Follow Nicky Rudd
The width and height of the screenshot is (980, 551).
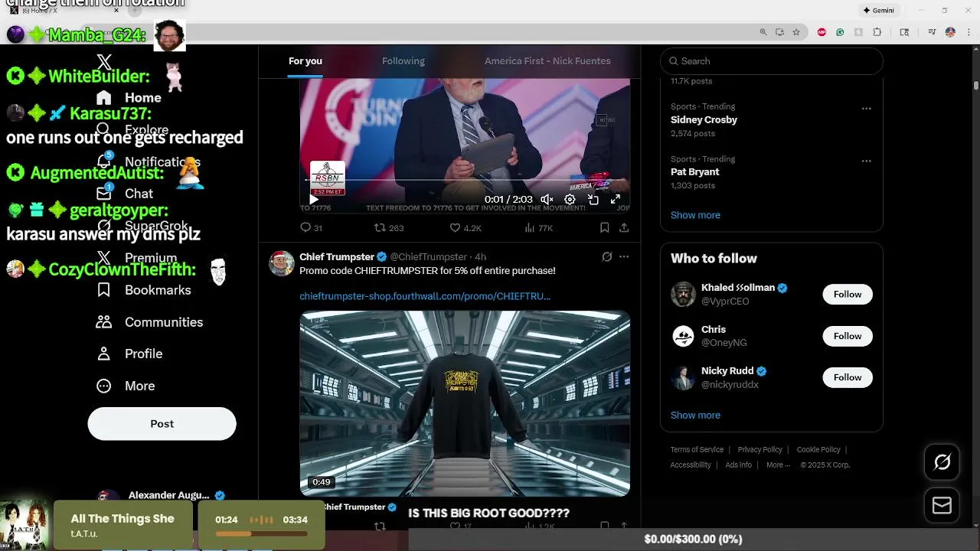[x=848, y=377]
